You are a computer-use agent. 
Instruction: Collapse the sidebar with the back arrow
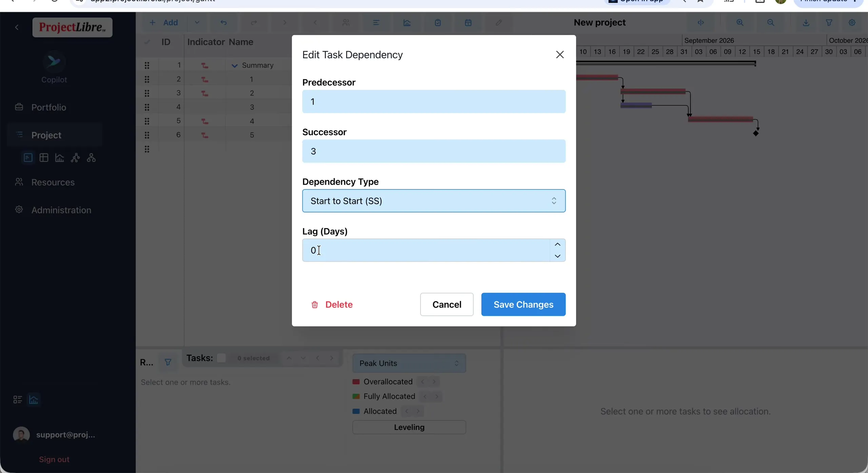pyautogui.click(x=17, y=27)
